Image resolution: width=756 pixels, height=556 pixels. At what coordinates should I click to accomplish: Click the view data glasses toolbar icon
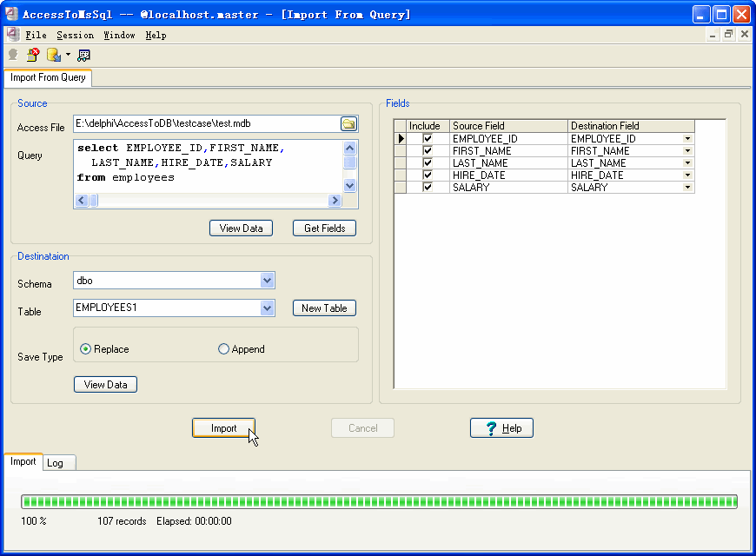pyautogui.click(x=84, y=55)
